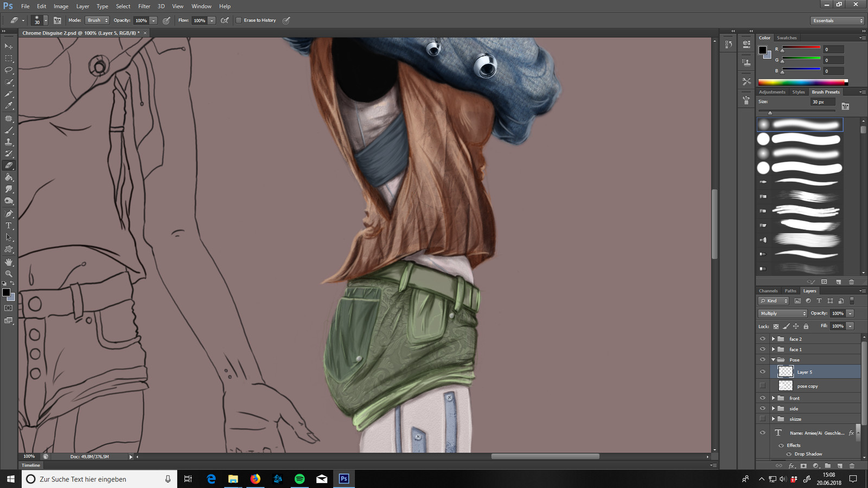
Task: Select the Eyedropper tool
Action: tap(9, 106)
